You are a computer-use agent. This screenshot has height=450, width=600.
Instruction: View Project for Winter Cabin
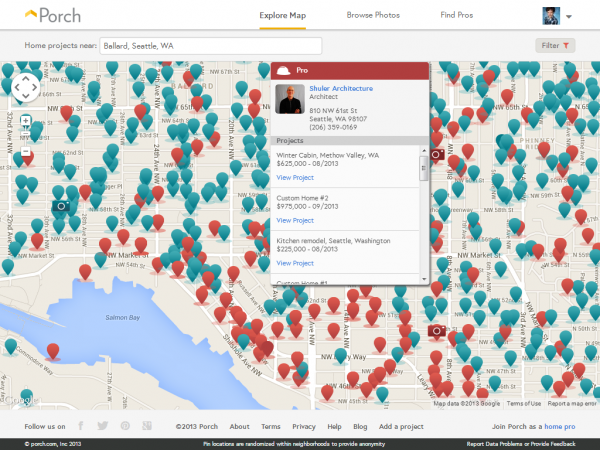(x=295, y=178)
